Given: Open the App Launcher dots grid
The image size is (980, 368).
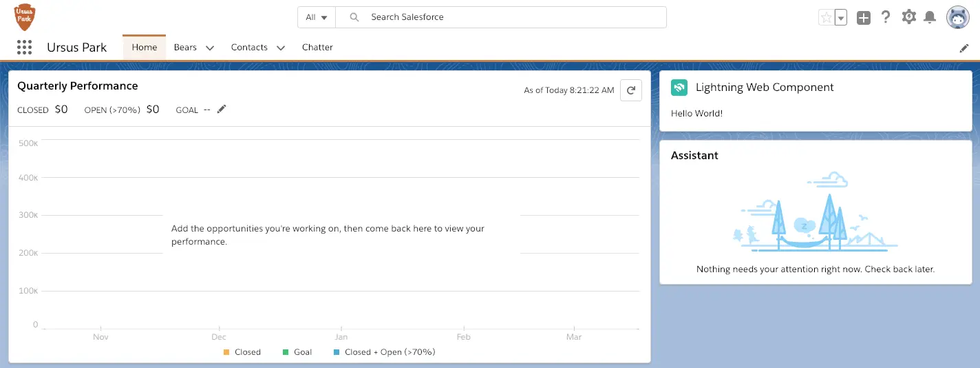Looking at the screenshot, I should 25,48.
